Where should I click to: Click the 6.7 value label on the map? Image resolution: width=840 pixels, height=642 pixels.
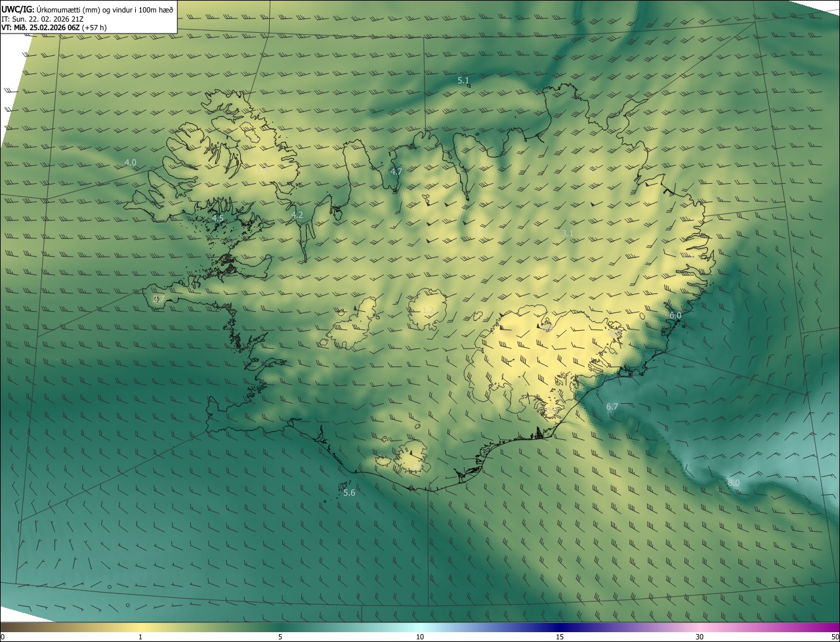(x=612, y=407)
